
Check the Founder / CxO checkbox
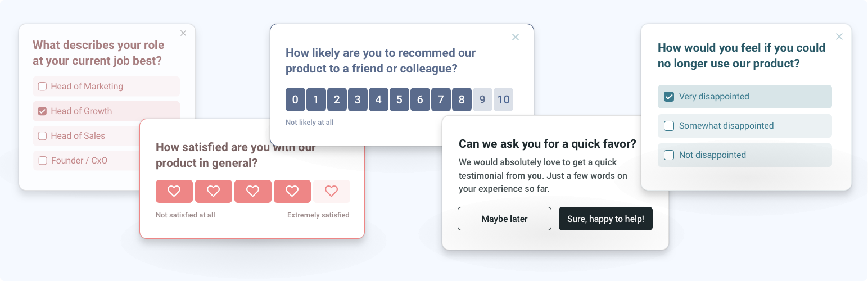[43, 161]
